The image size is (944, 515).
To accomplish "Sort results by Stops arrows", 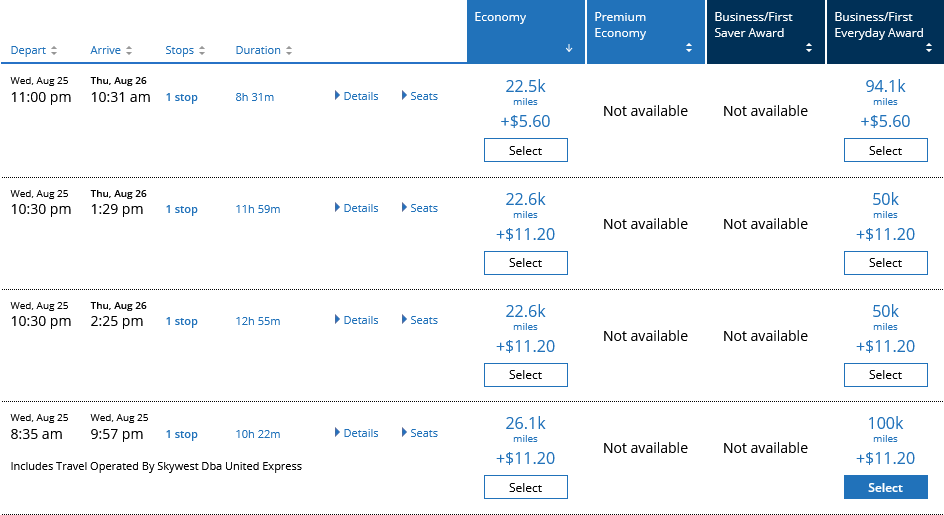I will point(202,51).
